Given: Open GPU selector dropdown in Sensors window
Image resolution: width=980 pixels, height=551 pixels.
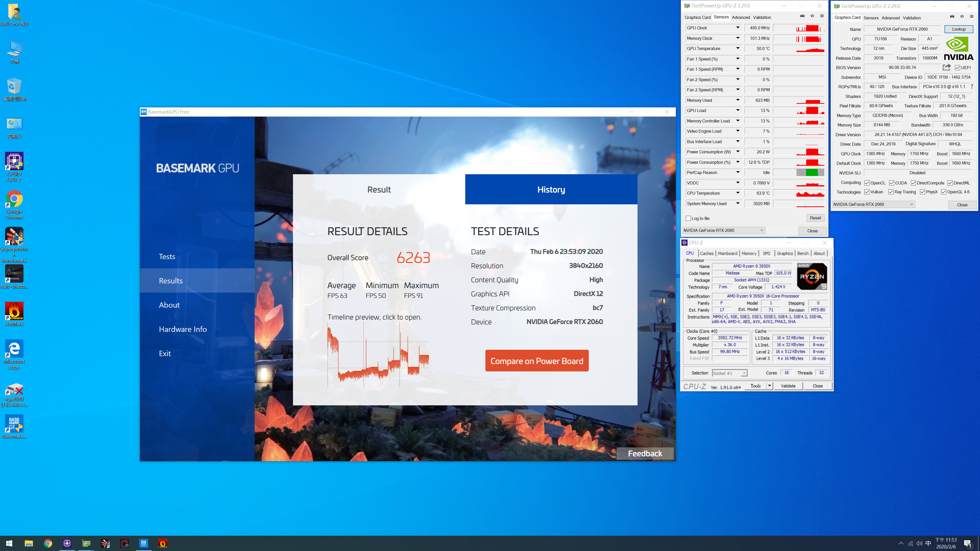Looking at the screenshot, I should click(x=724, y=230).
